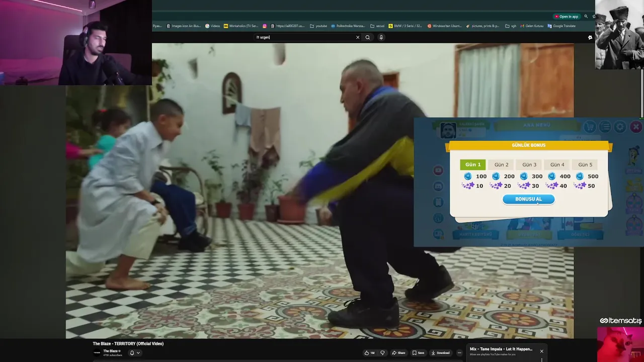Open more actions ellipsis under video
The image size is (644, 362).
click(x=459, y=353)
